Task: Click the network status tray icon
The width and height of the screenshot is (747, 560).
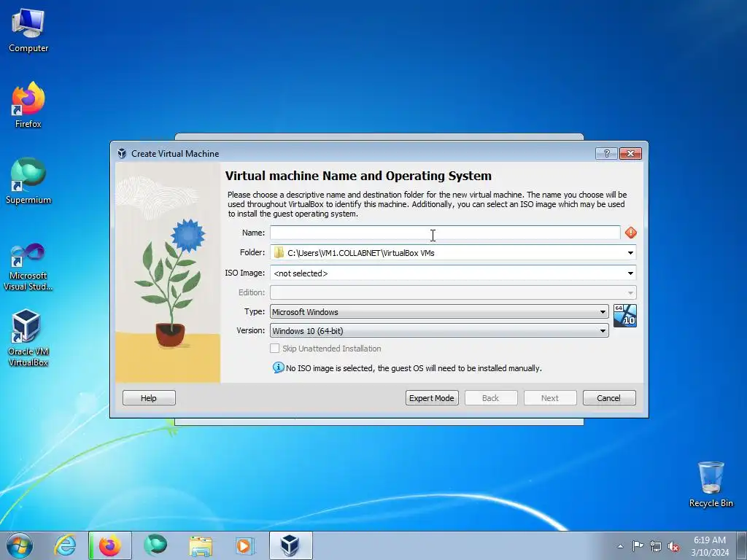Action: [656, 546]
